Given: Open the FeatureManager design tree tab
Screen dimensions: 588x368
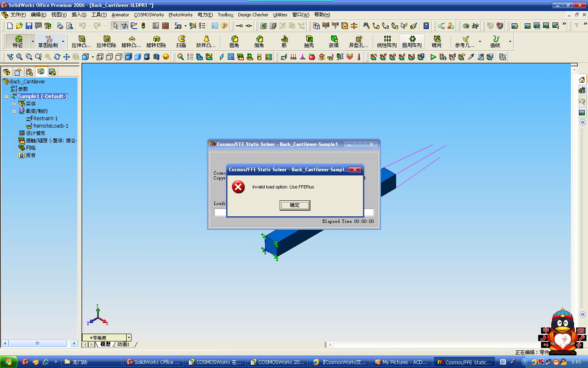Looking at the screenshot, I should point(7,72).
